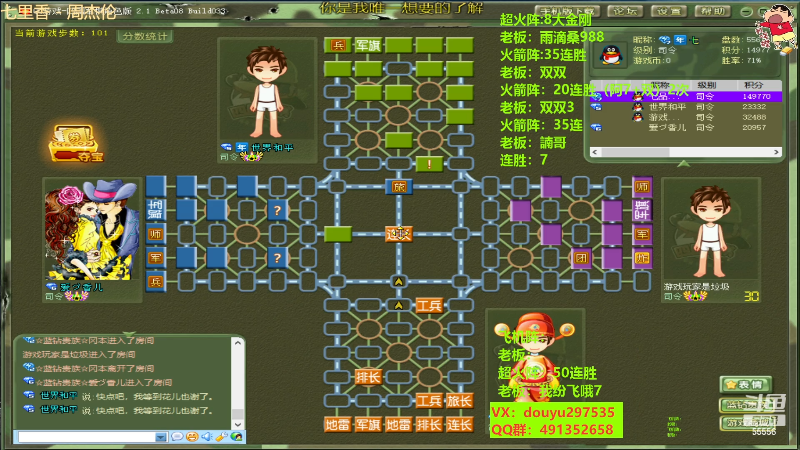The height and width of the screenshot is (450, 800).
Task: Select the highlighted purple row with score 149770
Action: (x=686, y=96)
